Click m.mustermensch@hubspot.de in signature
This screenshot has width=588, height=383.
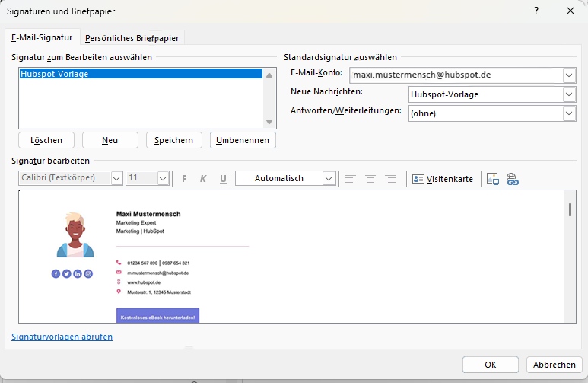(x=158, y=273)
